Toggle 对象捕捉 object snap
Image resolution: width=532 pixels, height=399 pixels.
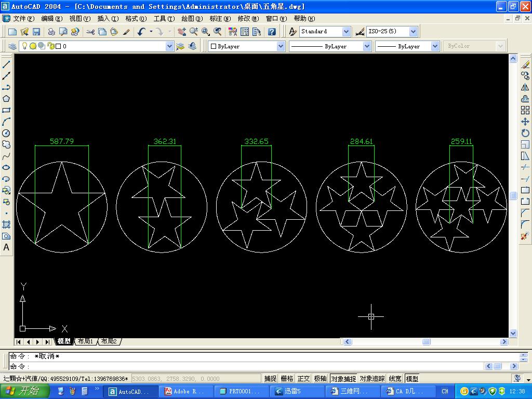(x=343, y=378)
